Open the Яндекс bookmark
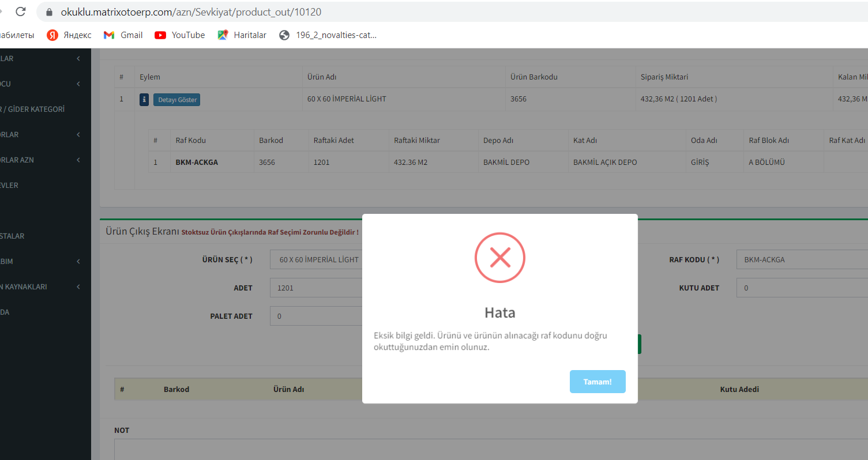Screen dimensions: 868x460 coord(69,35)
